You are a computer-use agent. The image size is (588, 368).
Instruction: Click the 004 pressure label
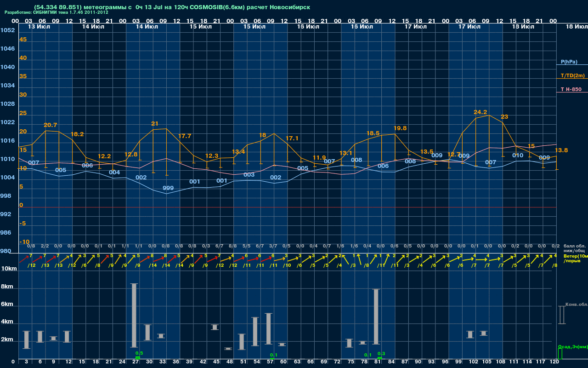coord(114,173)
